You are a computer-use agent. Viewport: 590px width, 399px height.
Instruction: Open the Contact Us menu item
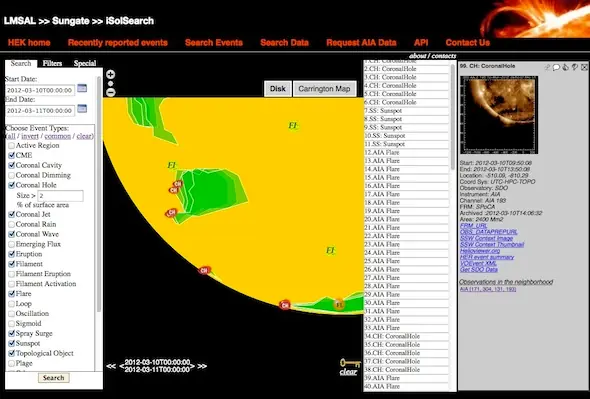click(x=468, y=43)
